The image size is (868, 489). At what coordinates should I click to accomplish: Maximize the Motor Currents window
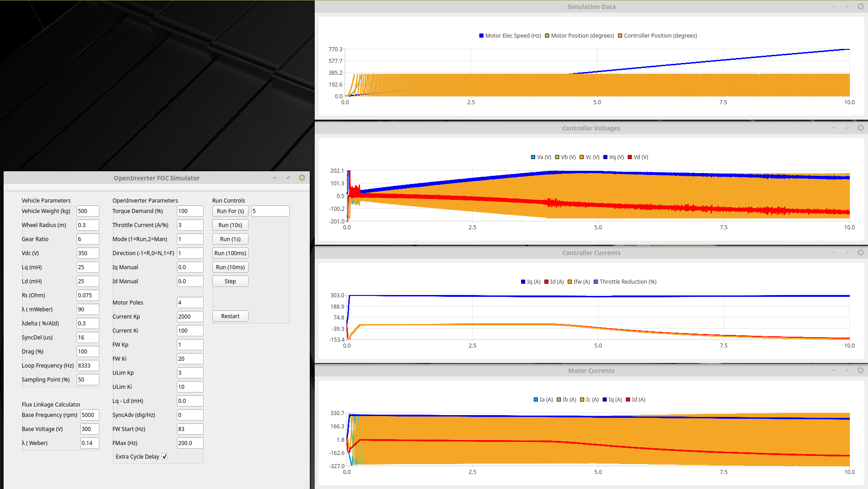(847, 370)
